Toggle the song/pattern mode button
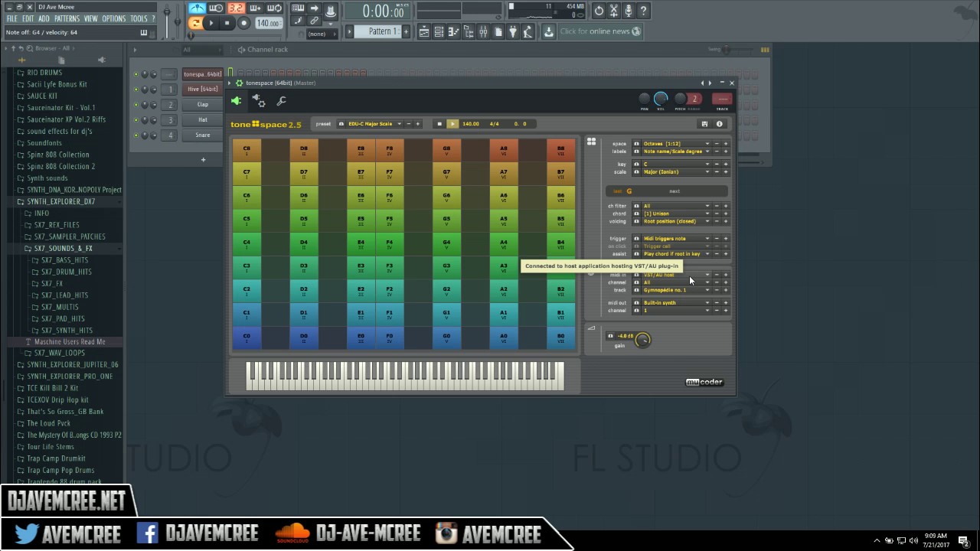This screenshot has width=980, height=551. click(195, 23)
